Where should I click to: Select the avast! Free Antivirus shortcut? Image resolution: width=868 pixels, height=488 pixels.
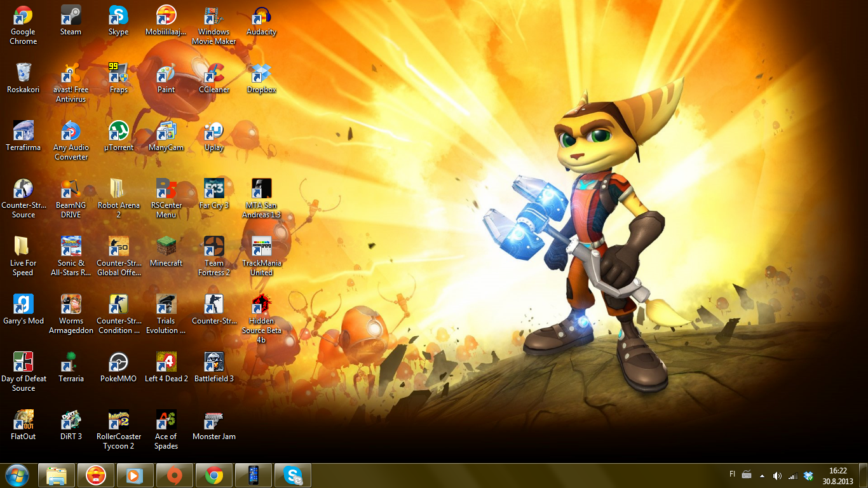71,83
